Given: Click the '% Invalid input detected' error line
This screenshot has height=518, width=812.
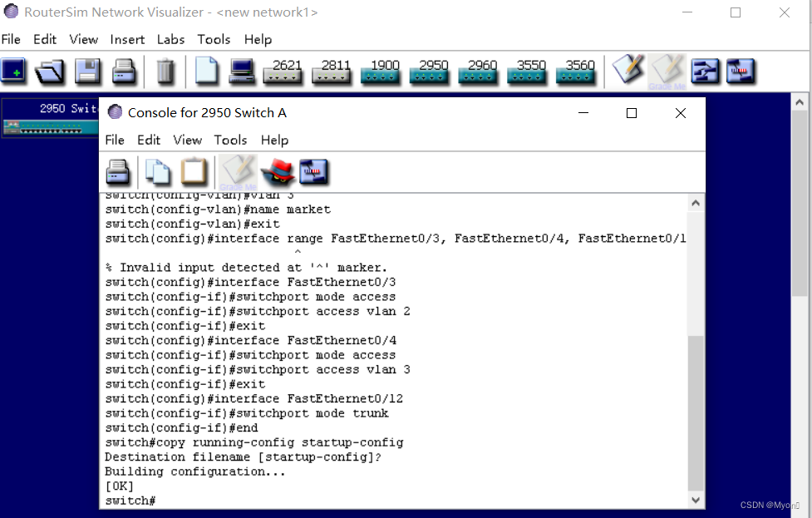Looking at the screenshot, I should [246, 267].
